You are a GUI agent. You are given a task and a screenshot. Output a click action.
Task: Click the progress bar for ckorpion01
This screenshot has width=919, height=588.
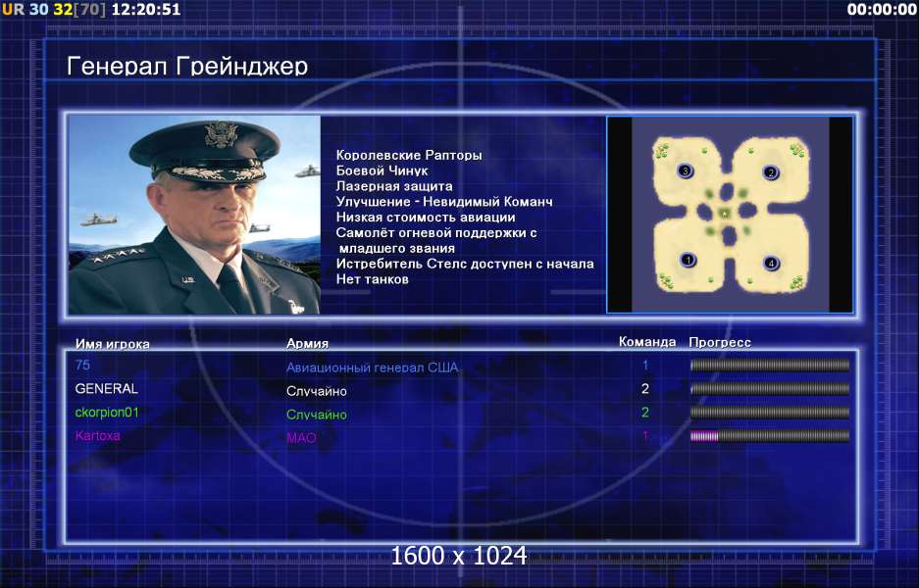click(770, 413)
